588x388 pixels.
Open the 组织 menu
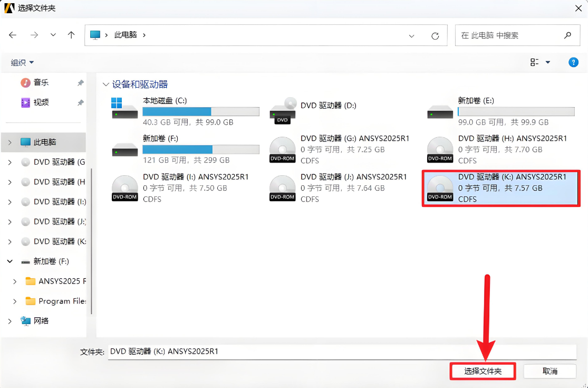point(22,62)
